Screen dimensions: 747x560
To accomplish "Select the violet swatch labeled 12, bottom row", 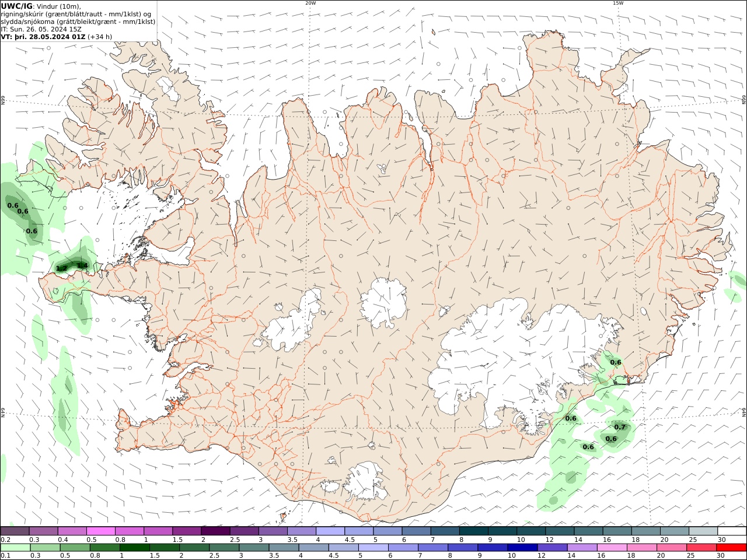I will (553, 548).
